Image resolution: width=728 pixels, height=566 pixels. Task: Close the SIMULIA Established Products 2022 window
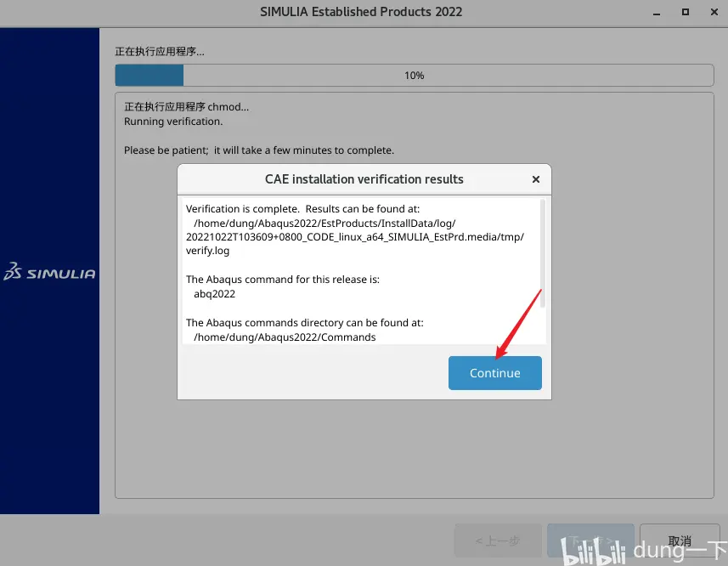[714, 12]
